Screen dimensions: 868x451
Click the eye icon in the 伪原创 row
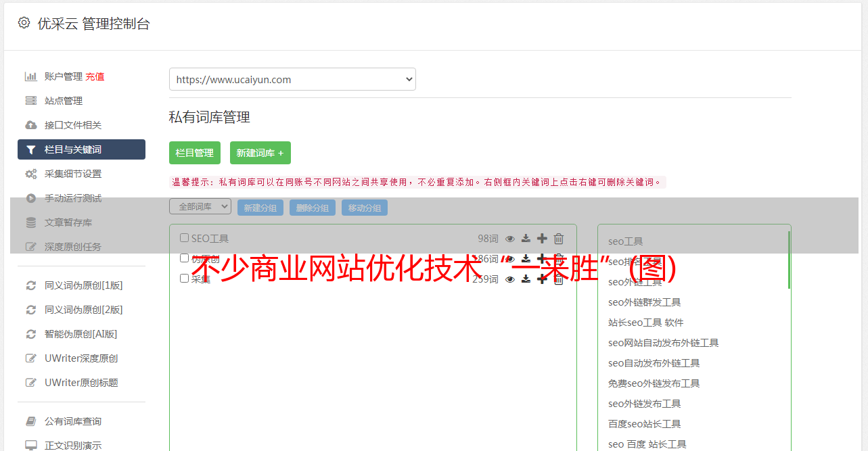coord(510,259)
